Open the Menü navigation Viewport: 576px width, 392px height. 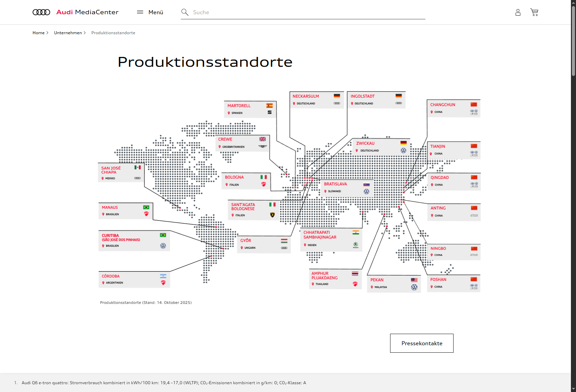(x=156, y=12)
